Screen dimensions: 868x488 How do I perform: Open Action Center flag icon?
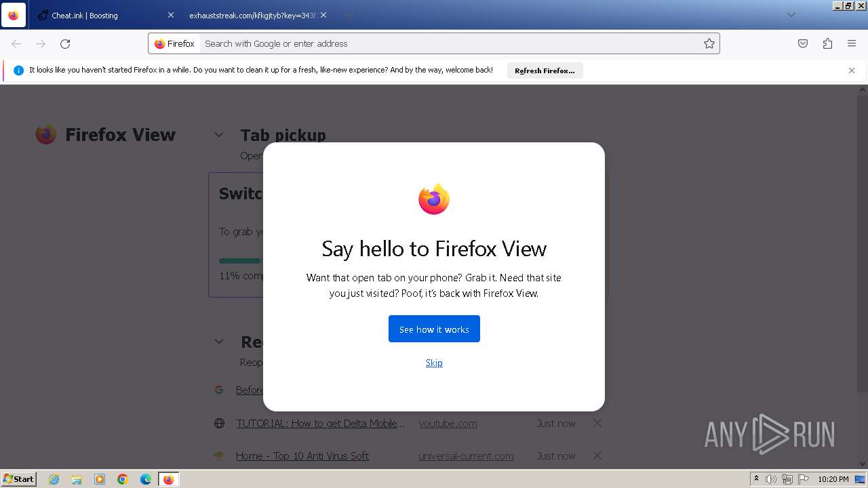click(803, 479)
